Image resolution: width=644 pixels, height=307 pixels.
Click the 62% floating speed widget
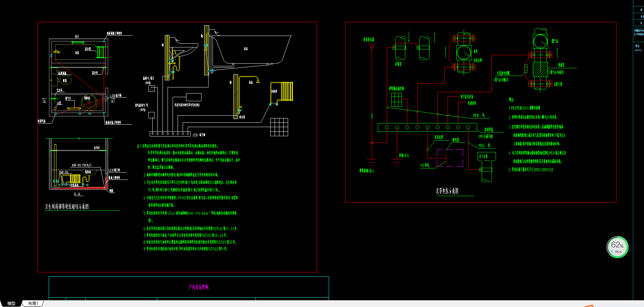(617, 247)
